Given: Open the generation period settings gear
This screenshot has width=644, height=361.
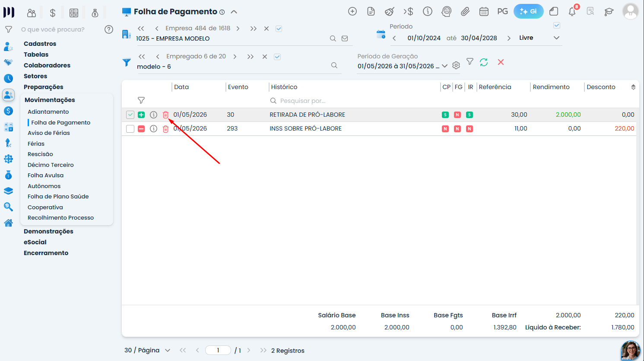Looking at the screenshot, I should [456, 65].
